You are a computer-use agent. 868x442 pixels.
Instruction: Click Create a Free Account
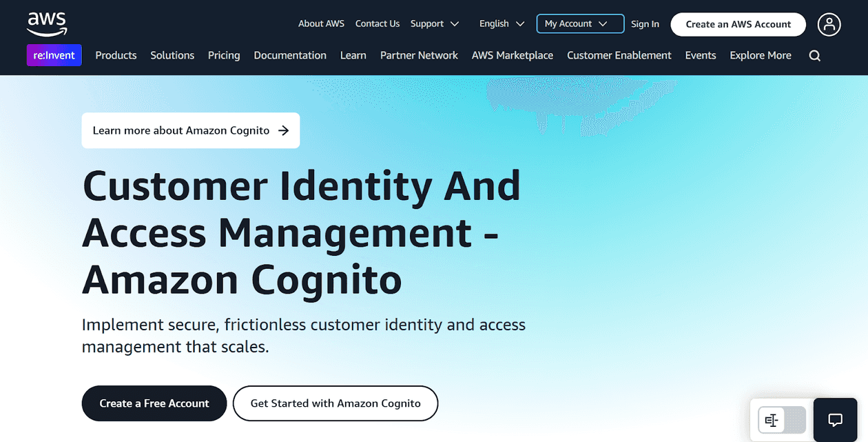click(154, 403)
